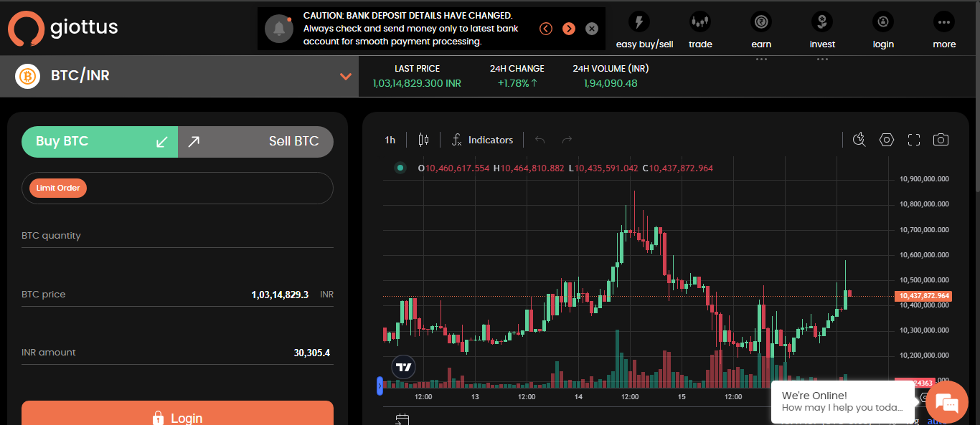Click the last price 1,03,14,829.300 INR
980x425 pixels.
pyautogui.click(x=417, y=83)
